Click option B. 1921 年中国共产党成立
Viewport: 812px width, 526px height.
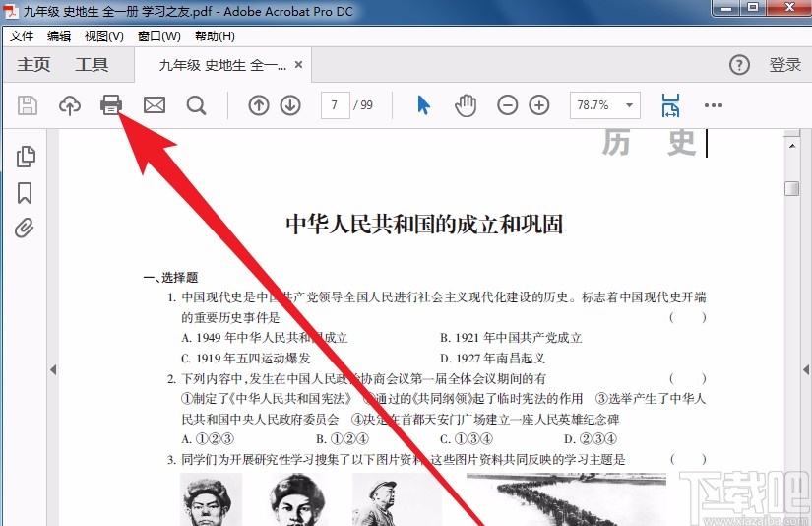pos(511,338)
